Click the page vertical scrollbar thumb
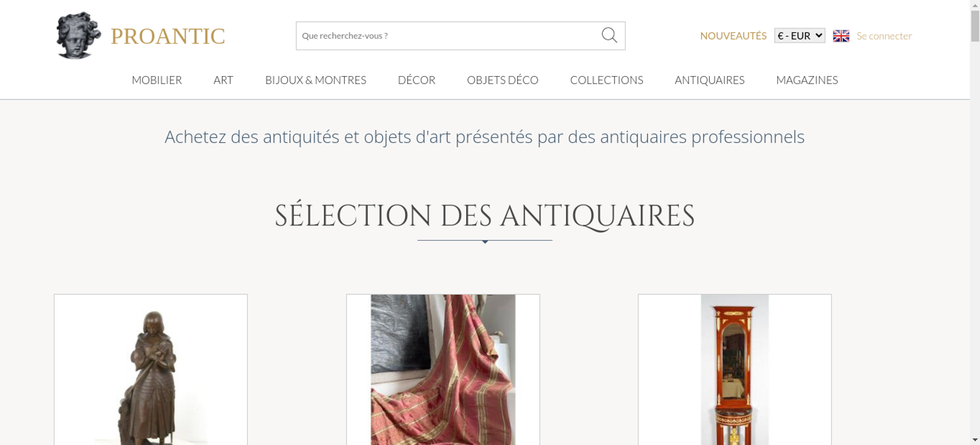This screenshot has height=445, width=980. point(975,26)
